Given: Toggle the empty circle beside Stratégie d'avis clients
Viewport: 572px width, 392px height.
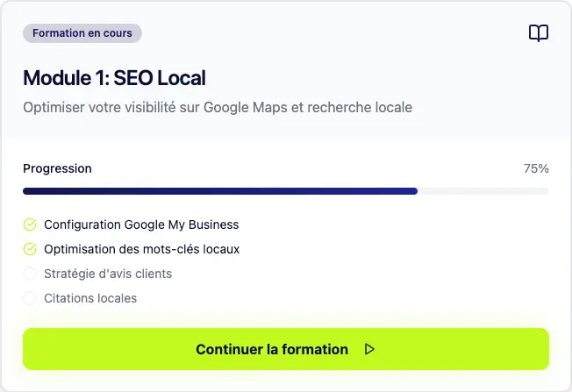Looking at the screenshot, I should [30, 274].
